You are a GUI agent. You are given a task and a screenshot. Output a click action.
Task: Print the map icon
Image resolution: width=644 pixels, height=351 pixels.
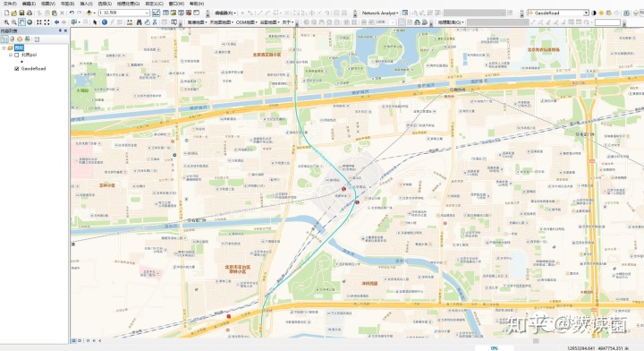(30, 13)
